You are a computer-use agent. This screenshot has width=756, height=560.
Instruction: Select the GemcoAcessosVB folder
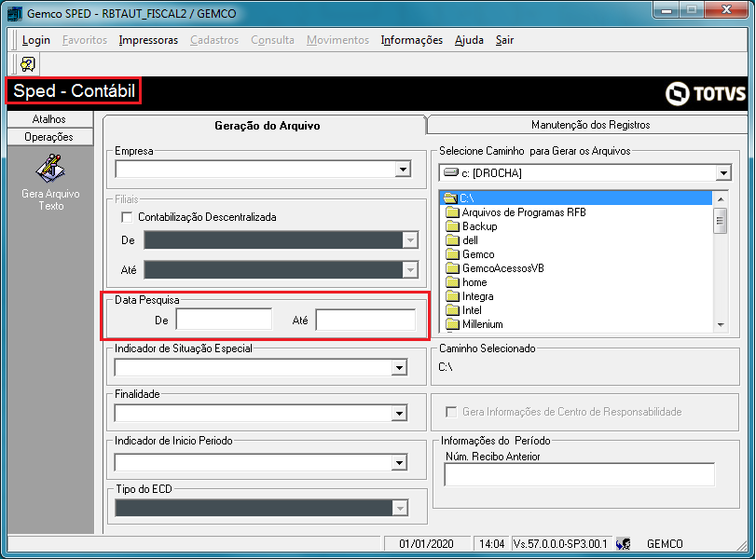click(502, 268)
